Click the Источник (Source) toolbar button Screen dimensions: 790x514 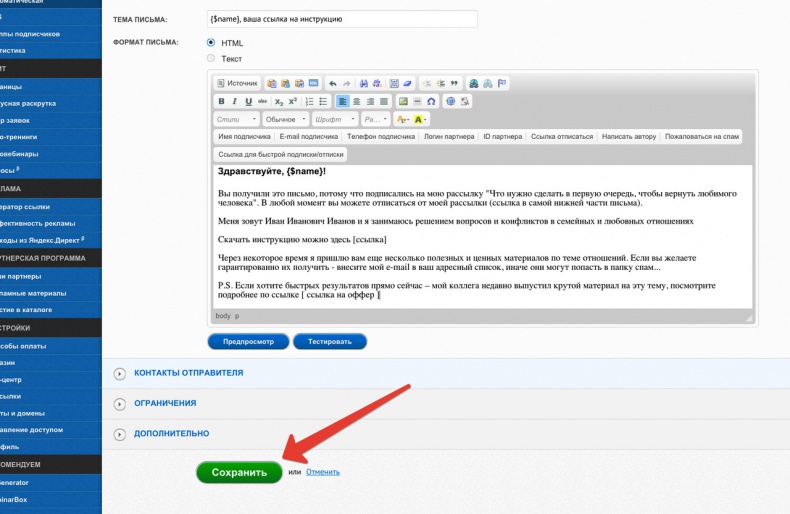click(x=238, y=83)
